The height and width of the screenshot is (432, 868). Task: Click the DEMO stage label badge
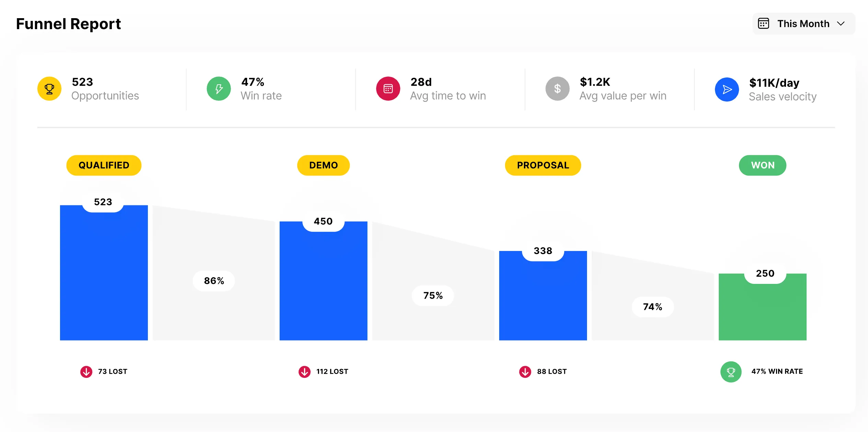[x=323, y=164]
